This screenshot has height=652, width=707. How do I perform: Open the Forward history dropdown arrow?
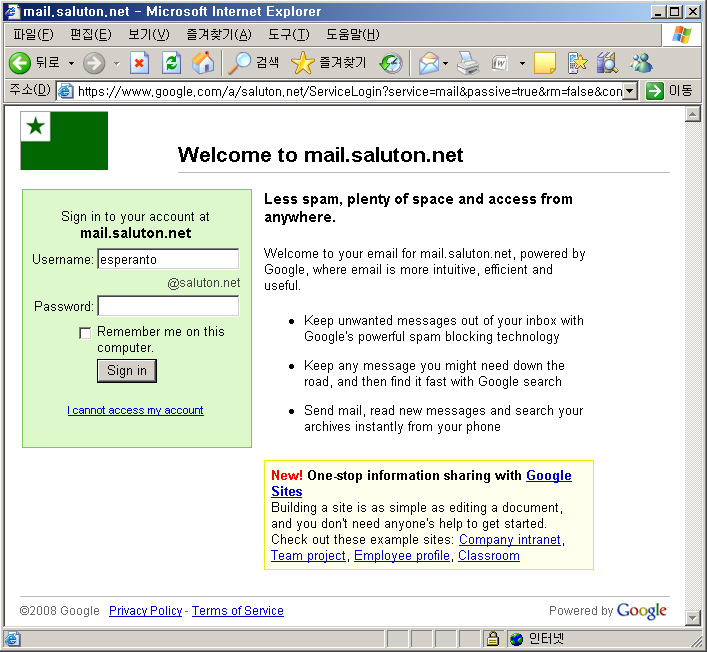(x=117, y=64)
